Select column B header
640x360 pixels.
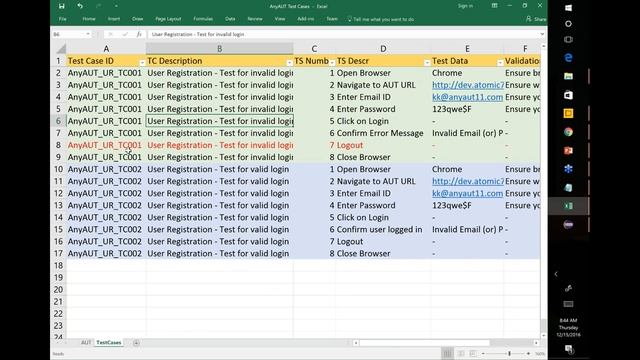(x=220, y=49)
